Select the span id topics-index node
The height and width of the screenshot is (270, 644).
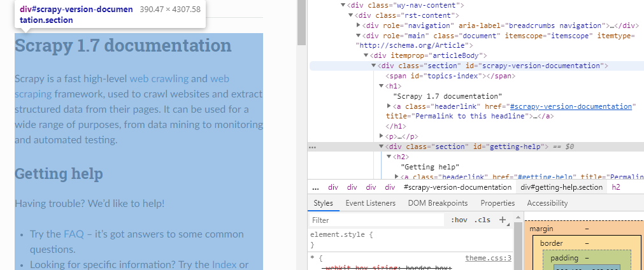point(450,76)
